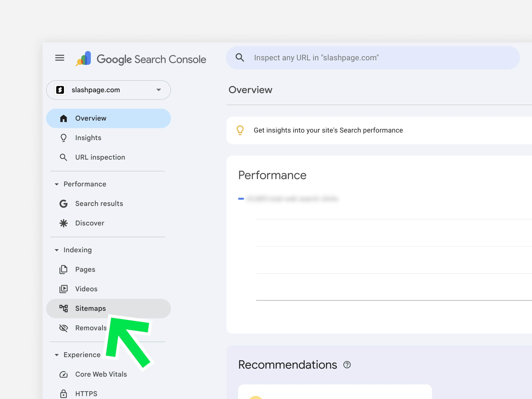Click the Core Web Vitals gauge icon
The image size is (532, 399).
pyautogui.click(x=63, y=374)
